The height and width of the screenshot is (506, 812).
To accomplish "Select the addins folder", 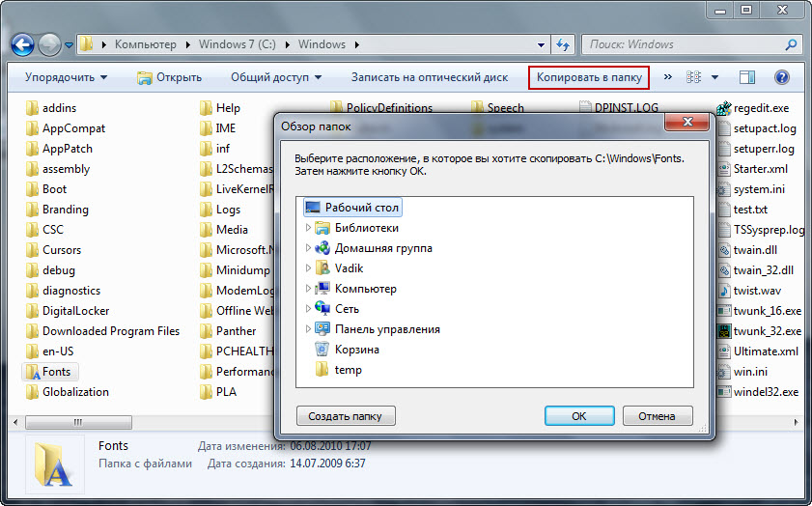I will (x=51, y=108).
